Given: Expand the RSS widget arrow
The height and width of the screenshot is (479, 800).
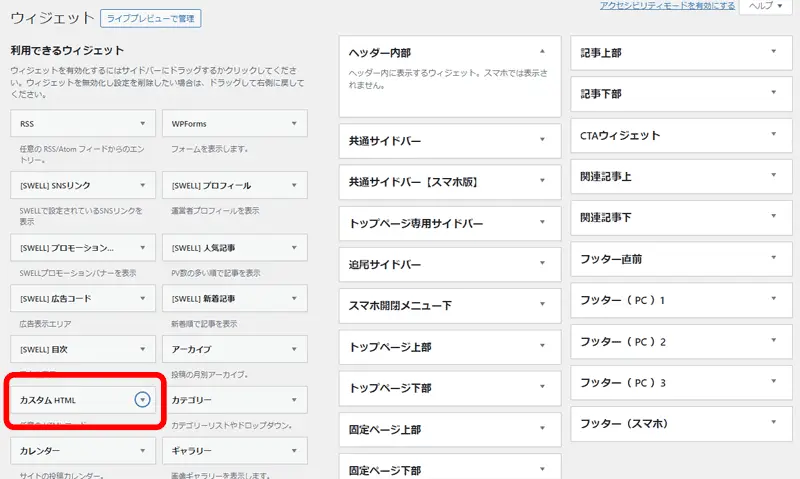Looking at the screenshot, I should point(143,124).
